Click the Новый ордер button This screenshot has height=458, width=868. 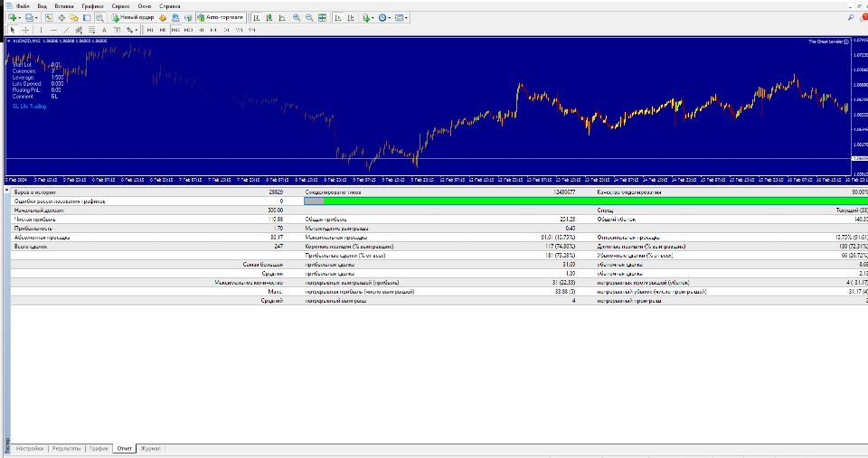click(133, 18)
